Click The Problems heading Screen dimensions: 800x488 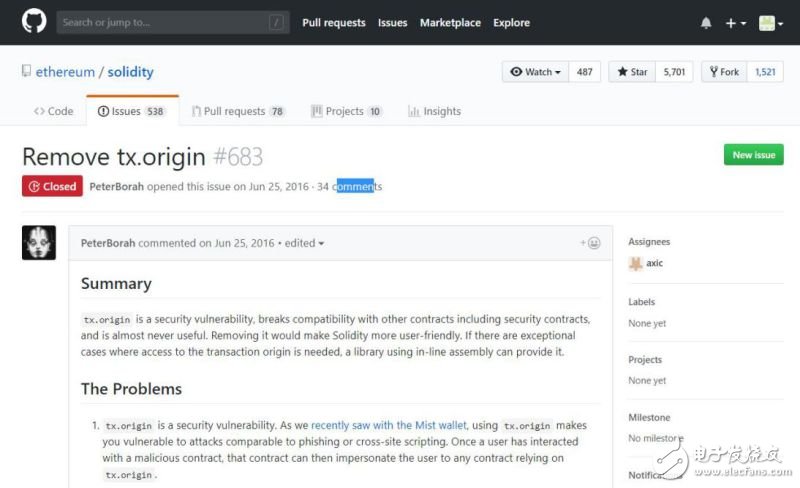[x=131, y=389]
